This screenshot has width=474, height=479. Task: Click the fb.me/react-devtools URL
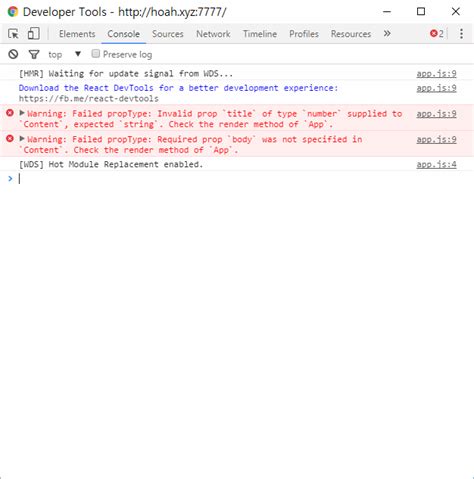click(x=89, y=99)
